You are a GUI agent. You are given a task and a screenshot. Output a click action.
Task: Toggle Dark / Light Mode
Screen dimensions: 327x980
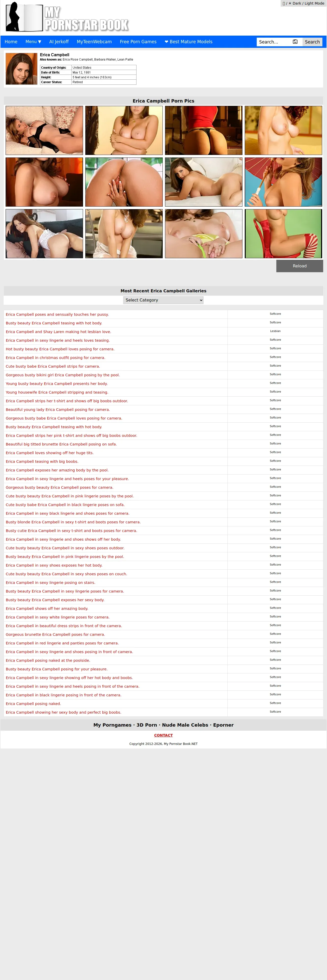pos(303,3)
